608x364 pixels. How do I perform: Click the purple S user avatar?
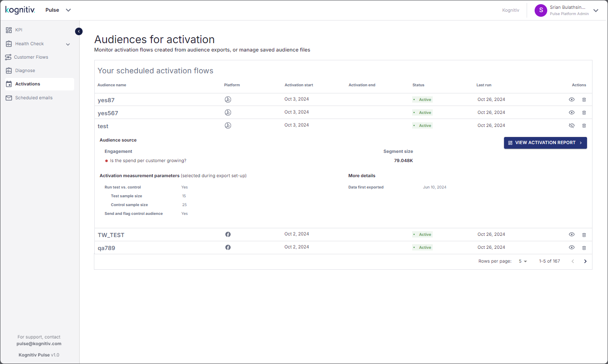541,10
